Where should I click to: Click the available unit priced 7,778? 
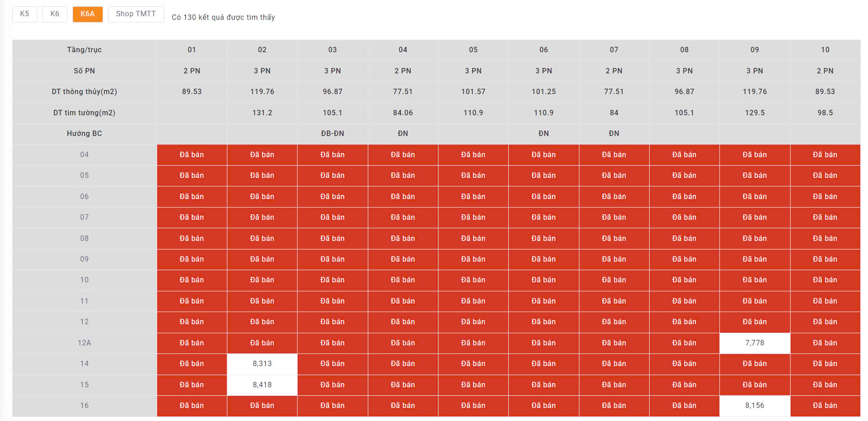755,343
